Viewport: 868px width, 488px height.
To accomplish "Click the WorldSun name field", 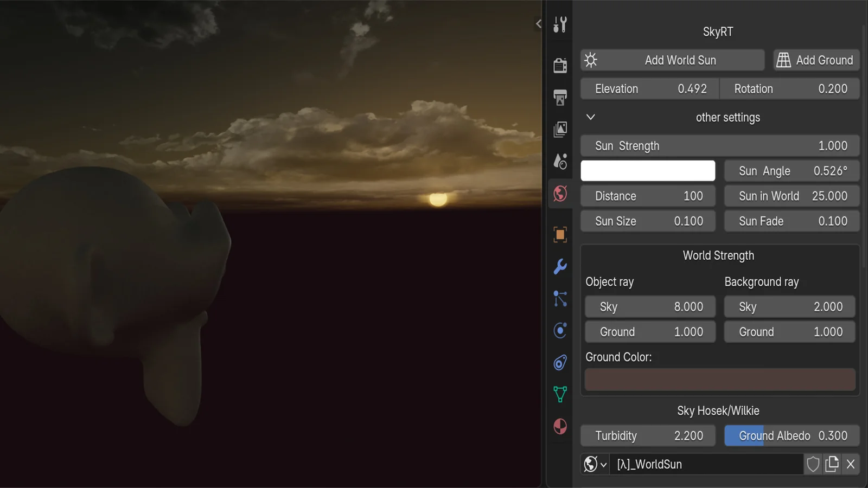I will (705, 464).
